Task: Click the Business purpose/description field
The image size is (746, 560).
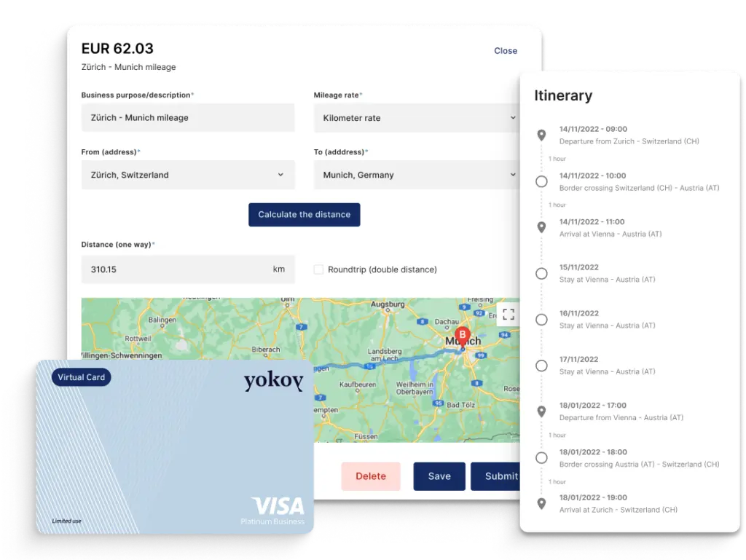Action: point(188,118)
